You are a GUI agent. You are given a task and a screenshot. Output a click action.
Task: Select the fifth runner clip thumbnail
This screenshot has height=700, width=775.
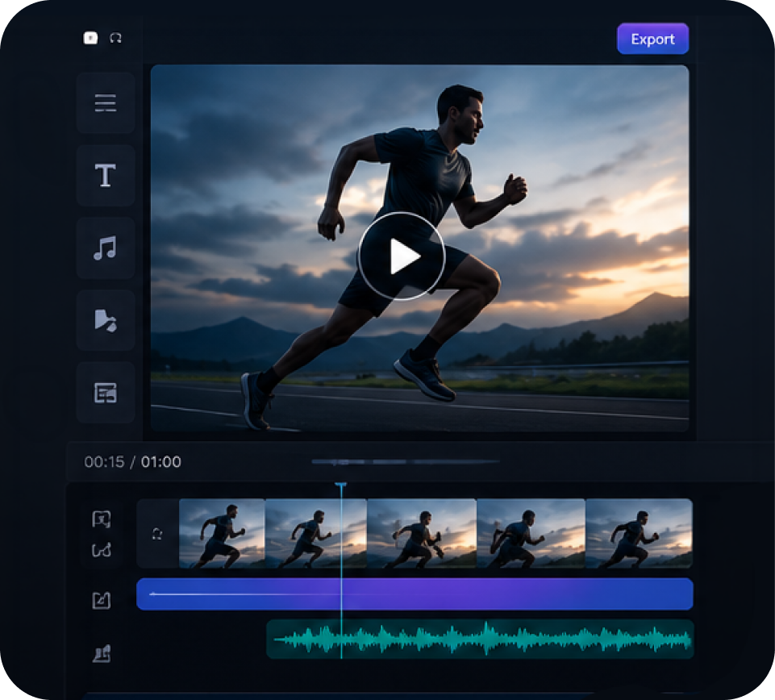tap(639, 533)
